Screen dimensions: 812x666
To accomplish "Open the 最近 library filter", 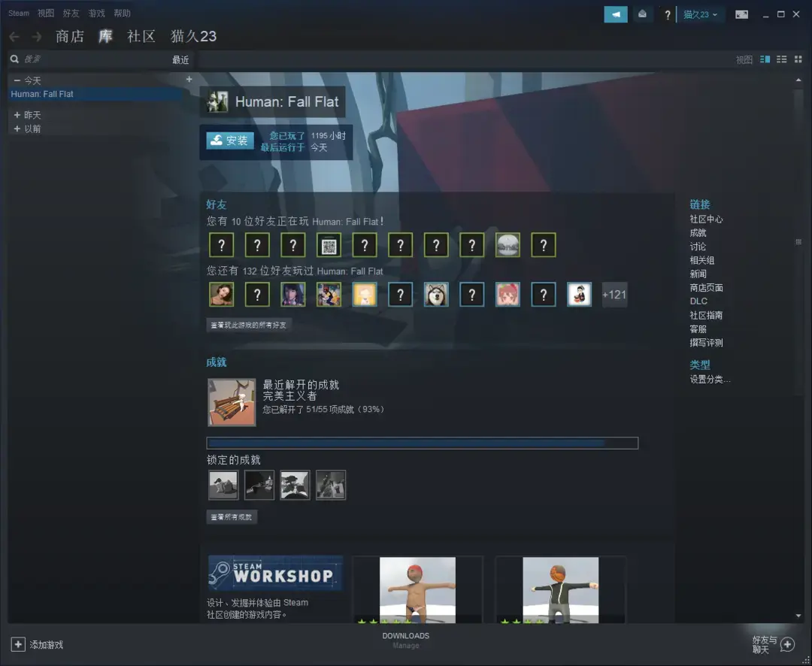I will point(180,60).
